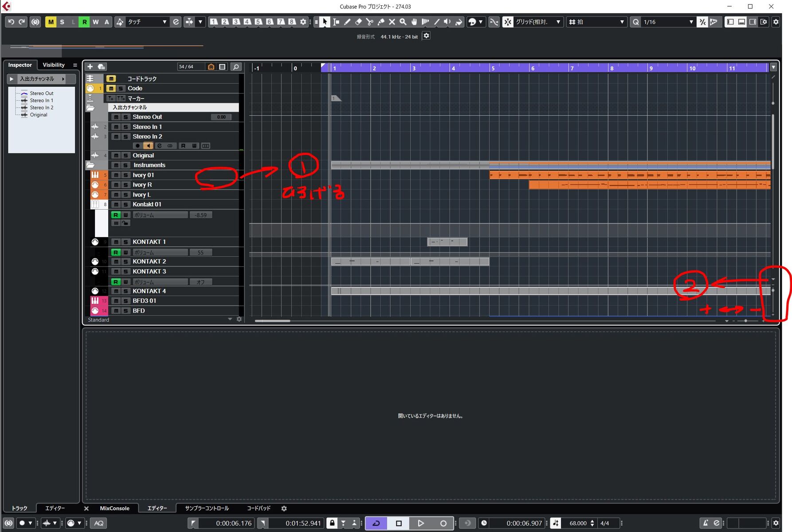The height and width of the screenshot is (532, 792).
Task: Toggle the Cycle loop button in transport
Action: (376, 523)
